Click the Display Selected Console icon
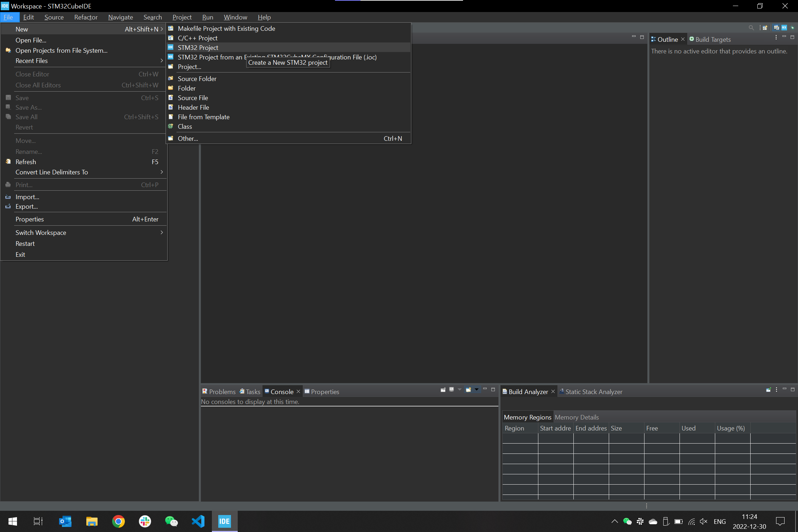798x532 pixels. point(452,390)
